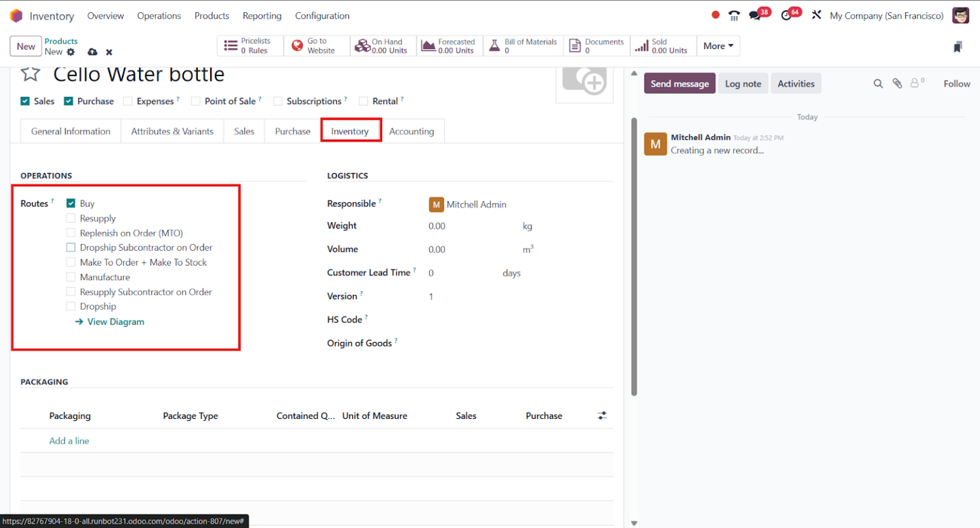Open the On Hand units smart button
This screenshot has width=980, height=528.
(x=382, y=45)
